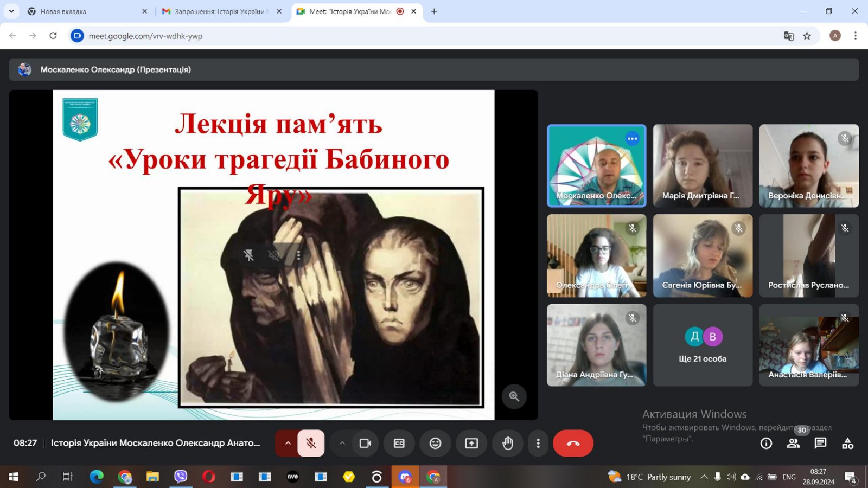Click the raise hand icon
This screenshot has width=868, height=488.
point(507,443)
